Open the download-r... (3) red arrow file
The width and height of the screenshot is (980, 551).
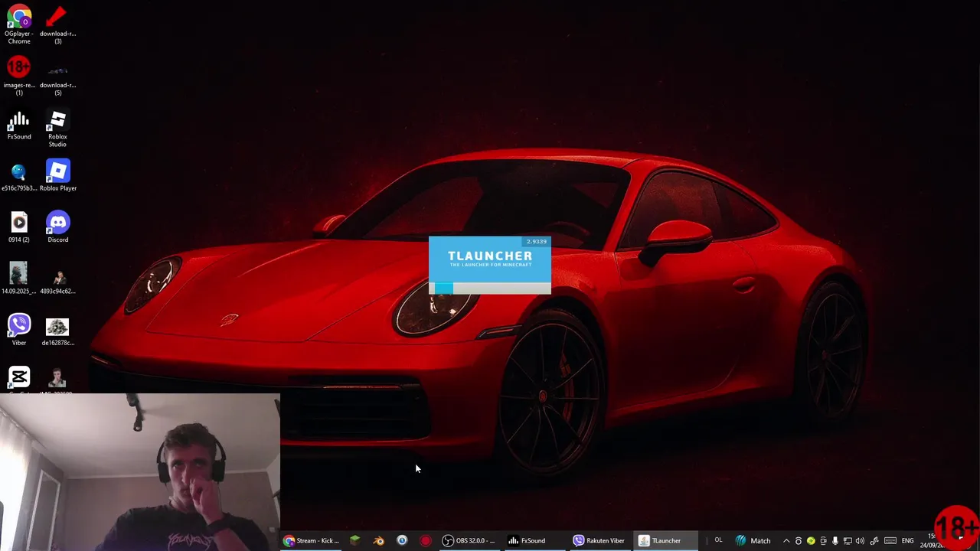tap(57, 24)
